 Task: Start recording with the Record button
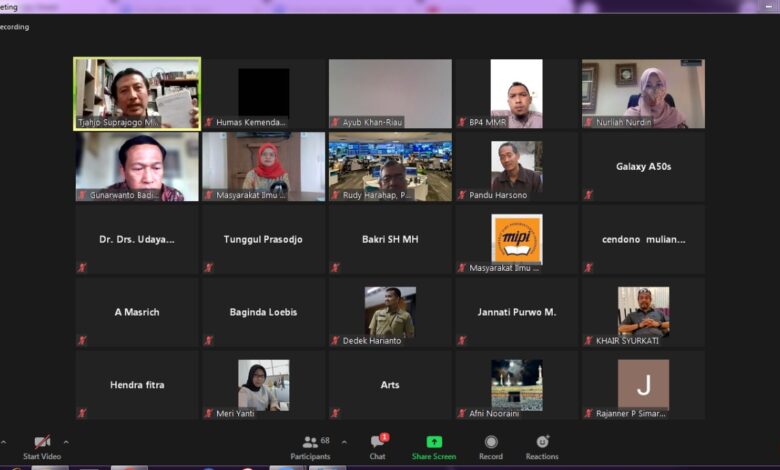coord(491,442)
